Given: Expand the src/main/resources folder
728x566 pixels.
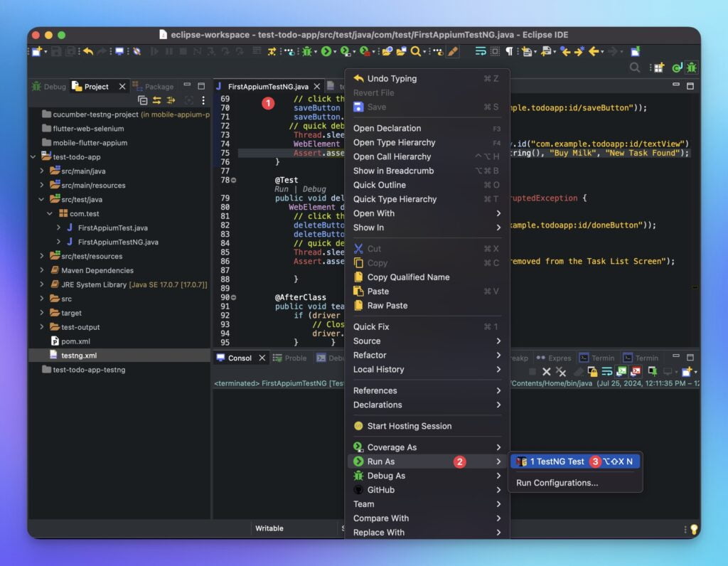Looking at the screenshot, I should (42, 186).
